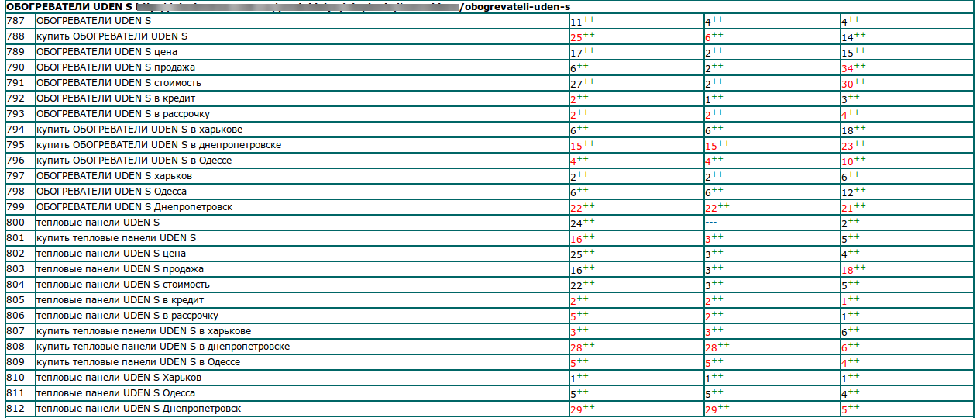Click the ++ marker beside 30 in row 791
980x418 pixels.
coord(860,81)
